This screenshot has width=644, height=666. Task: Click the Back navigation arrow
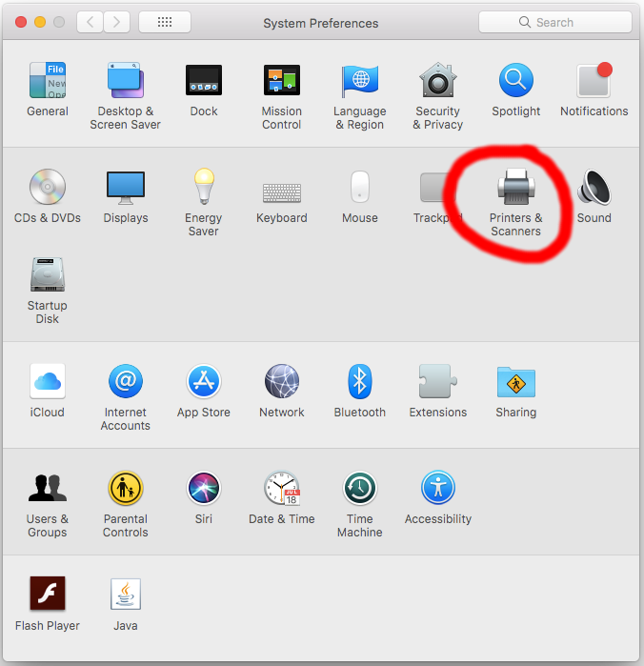pos(91,22)
